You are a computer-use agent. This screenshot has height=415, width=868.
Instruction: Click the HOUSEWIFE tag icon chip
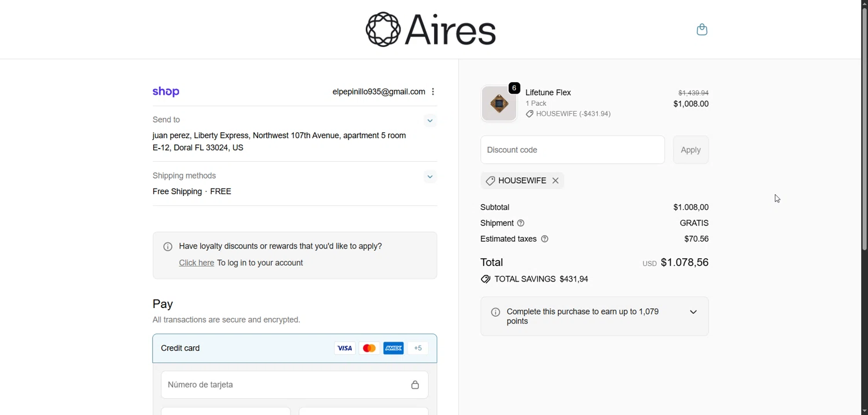(x=490, y=181)
